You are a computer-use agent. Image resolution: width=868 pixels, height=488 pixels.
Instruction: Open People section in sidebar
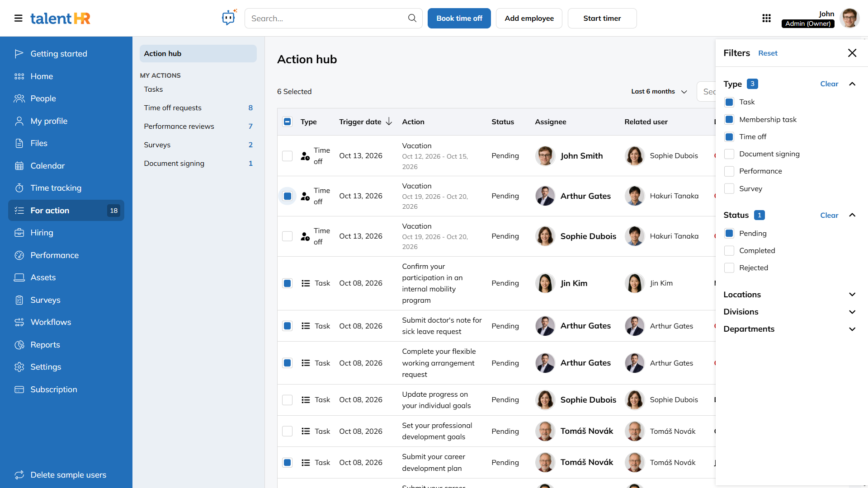coord(66,99)
